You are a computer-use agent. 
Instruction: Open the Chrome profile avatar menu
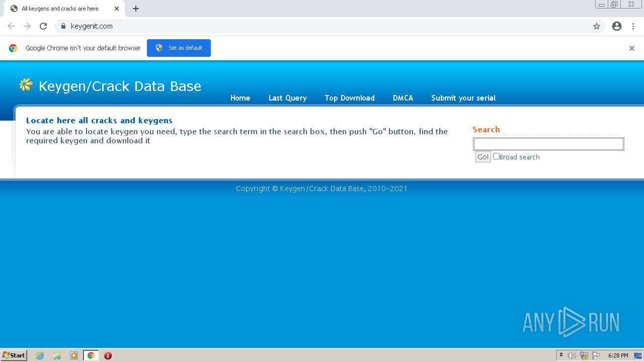pos(617,26)
